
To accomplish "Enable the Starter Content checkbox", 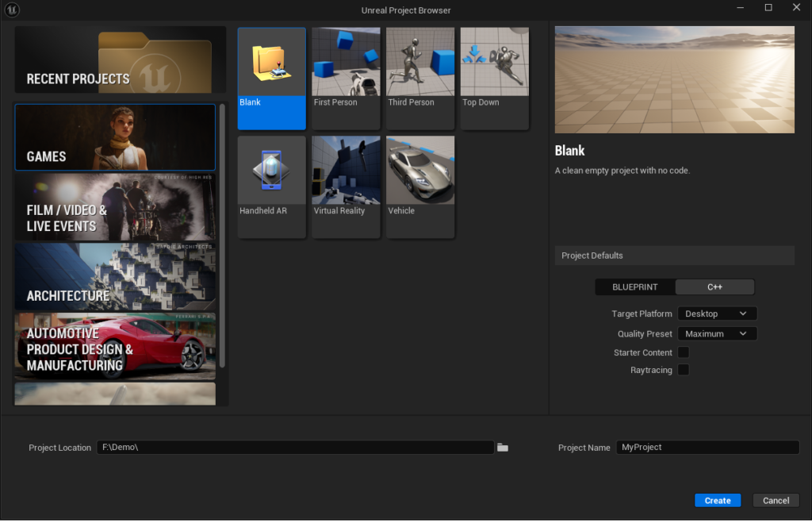I will coord(683,352).
